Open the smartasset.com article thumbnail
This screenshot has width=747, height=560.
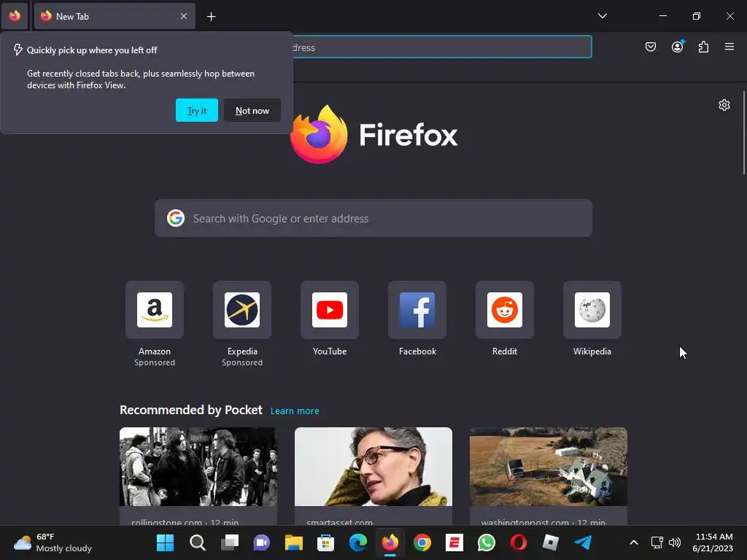coord(373,467)
